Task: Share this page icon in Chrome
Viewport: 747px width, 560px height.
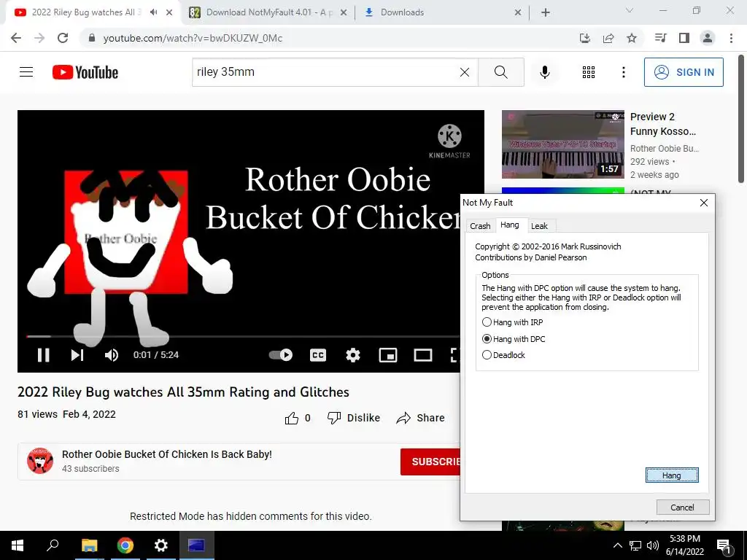Action: pos(608,38)
